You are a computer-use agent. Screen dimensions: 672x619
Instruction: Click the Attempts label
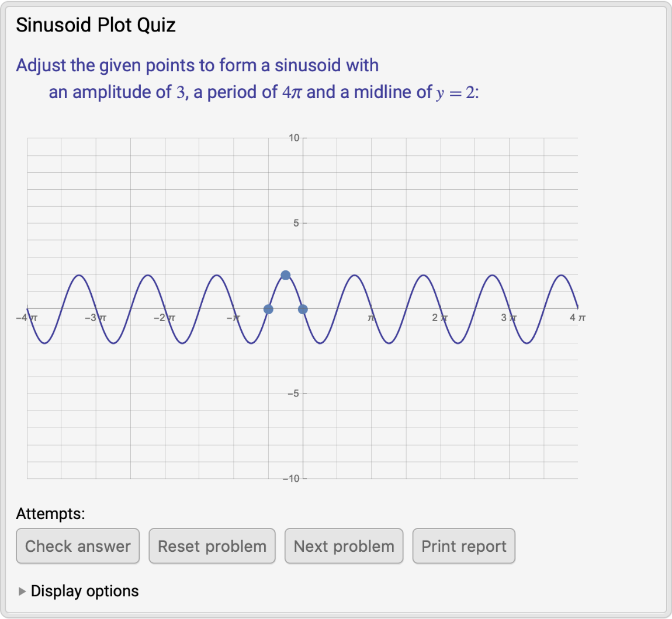pos(50,514)
